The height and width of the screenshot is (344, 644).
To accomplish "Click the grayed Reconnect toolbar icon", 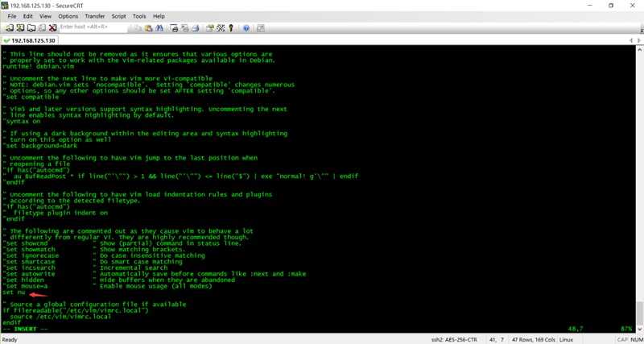I will [x=42, y=28].
